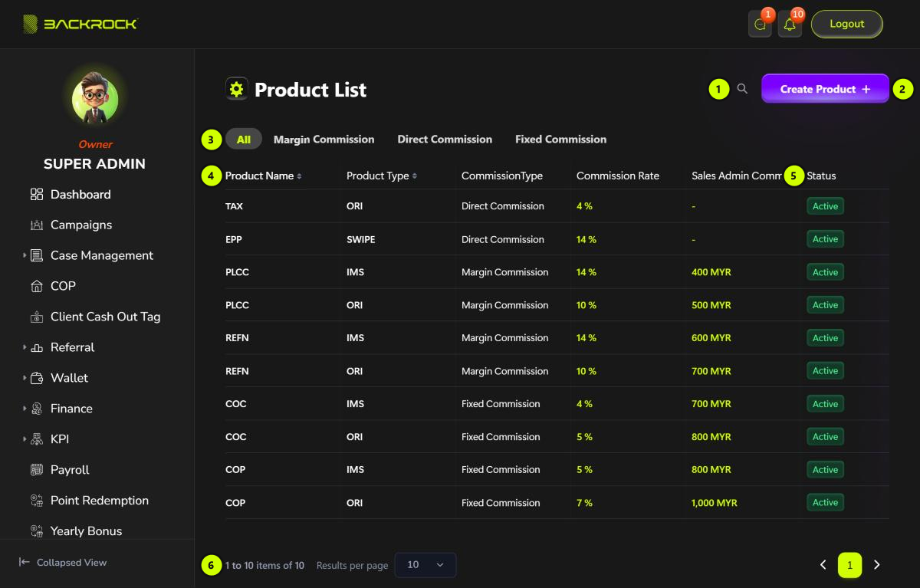Viewport: 920px width, 588px height.
Task: Click the CommissionType column header
Action: 502,176
